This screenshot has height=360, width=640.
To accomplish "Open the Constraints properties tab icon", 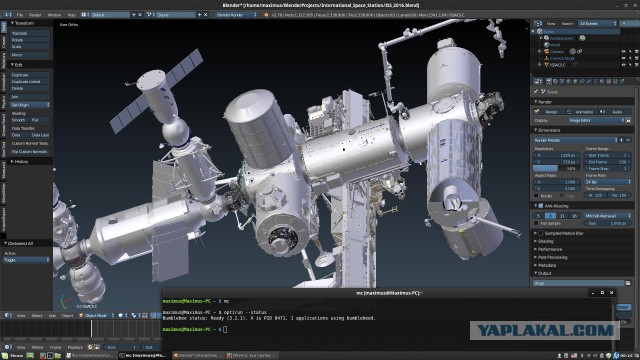I will point(582,82).
